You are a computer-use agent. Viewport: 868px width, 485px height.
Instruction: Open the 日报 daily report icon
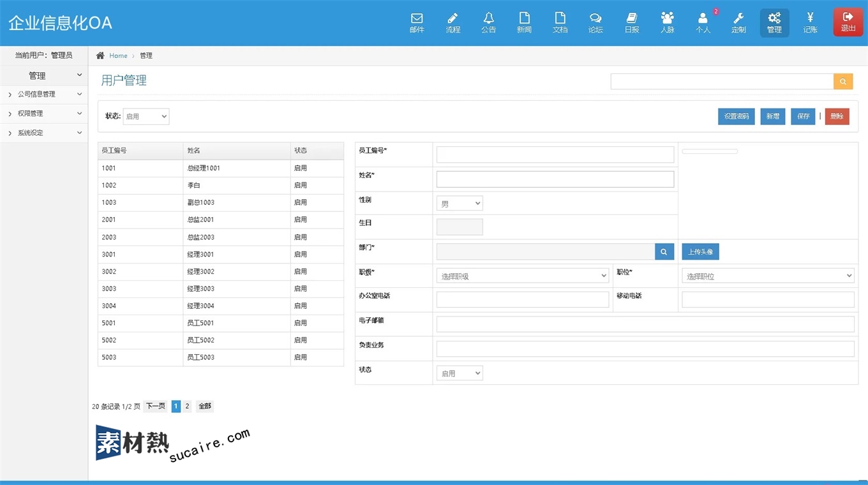(x=631, y=22)
